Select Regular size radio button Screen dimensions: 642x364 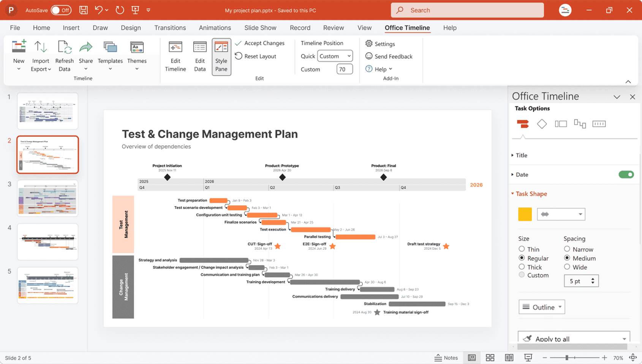522,258
